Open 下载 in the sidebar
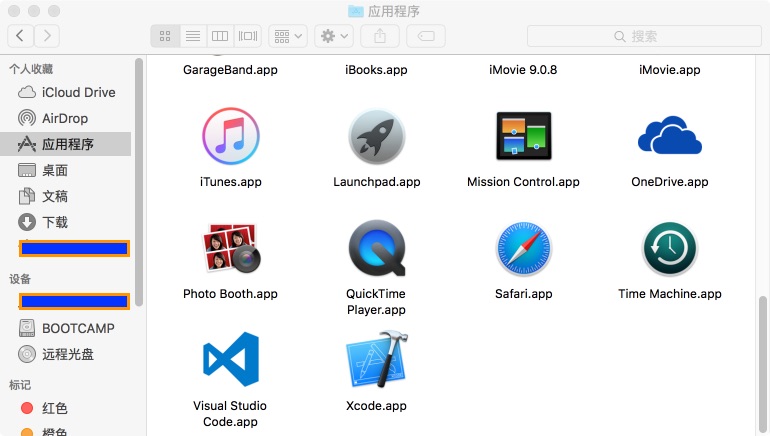The image size is (770, 436). coord(66,222)
